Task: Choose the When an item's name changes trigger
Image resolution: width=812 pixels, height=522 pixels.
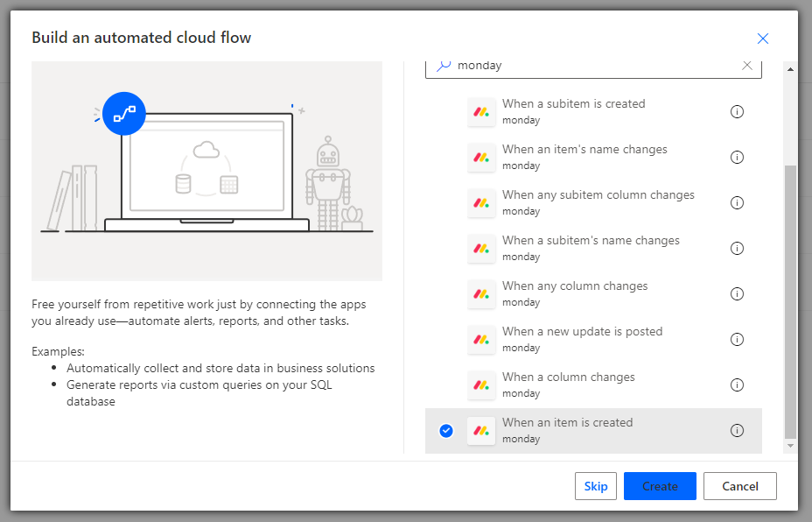Action: tap(593, 157)
